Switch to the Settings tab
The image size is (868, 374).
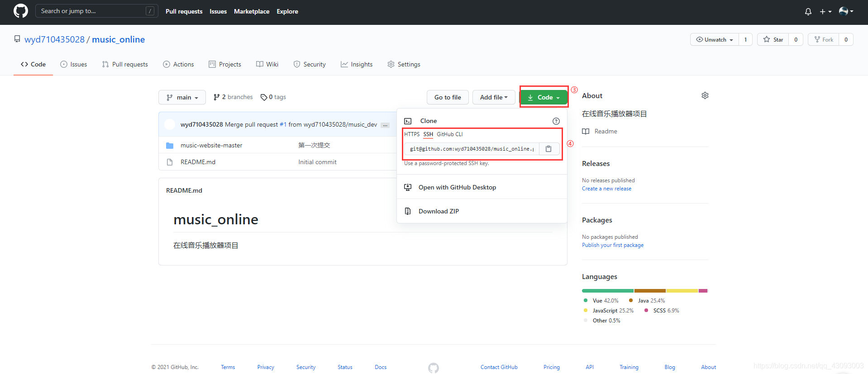pyautogui.click(x=404, y=64)
